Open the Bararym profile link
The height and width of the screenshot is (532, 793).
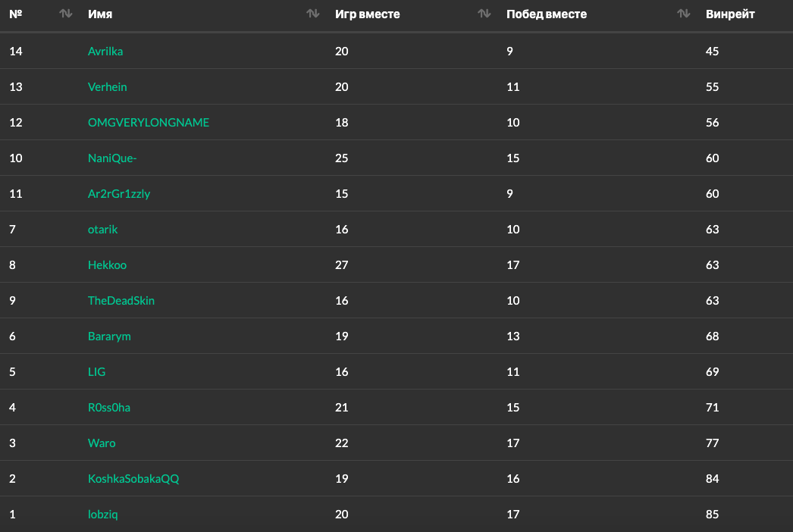[x=109, y=336]
